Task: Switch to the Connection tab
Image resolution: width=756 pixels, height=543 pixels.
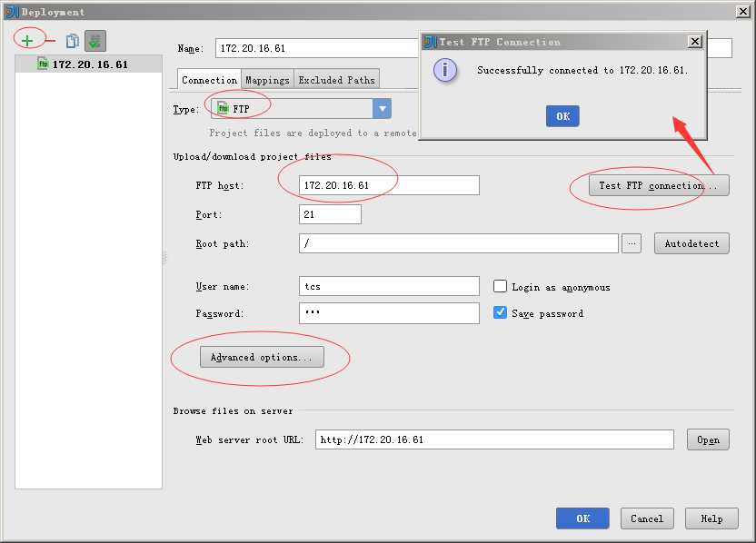Action: click(209, 80)
